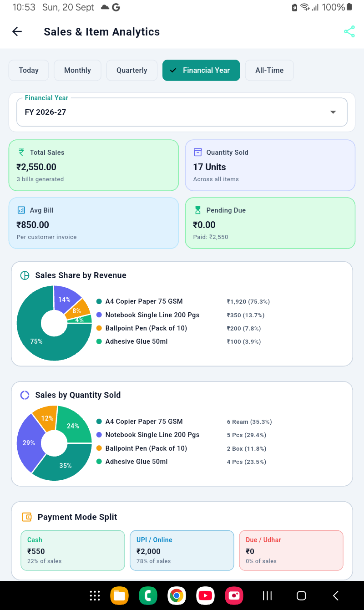Image resolution: width=364 pixels, height=610 pixels.
Task: Click the 14% slice in revenue pie chart
Action: [x=64, y=299]
